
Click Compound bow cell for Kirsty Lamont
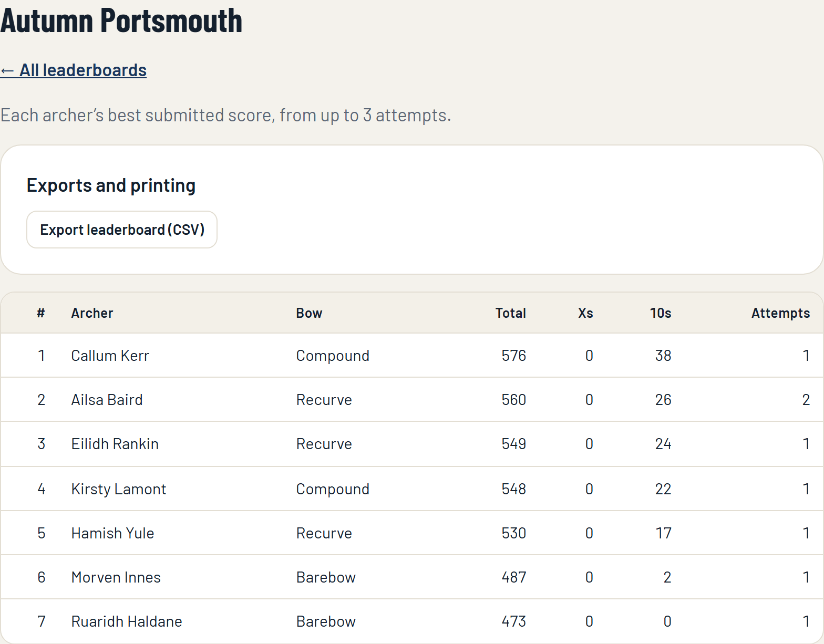(333, 489)
